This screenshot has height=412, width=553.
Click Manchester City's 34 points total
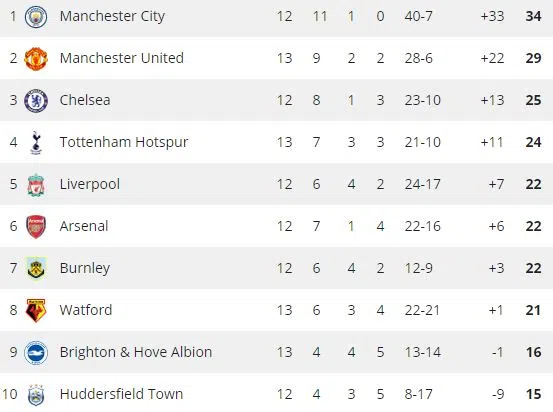tap(533, 16)
